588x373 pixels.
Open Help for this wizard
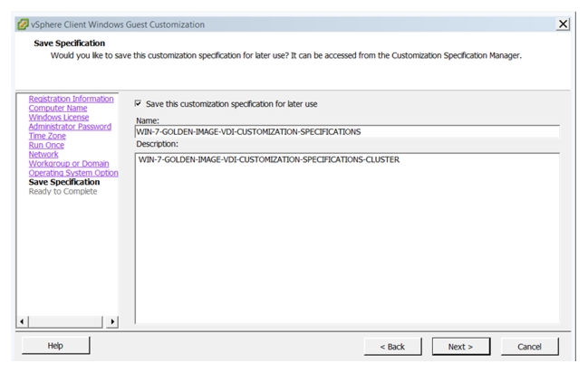55,346
